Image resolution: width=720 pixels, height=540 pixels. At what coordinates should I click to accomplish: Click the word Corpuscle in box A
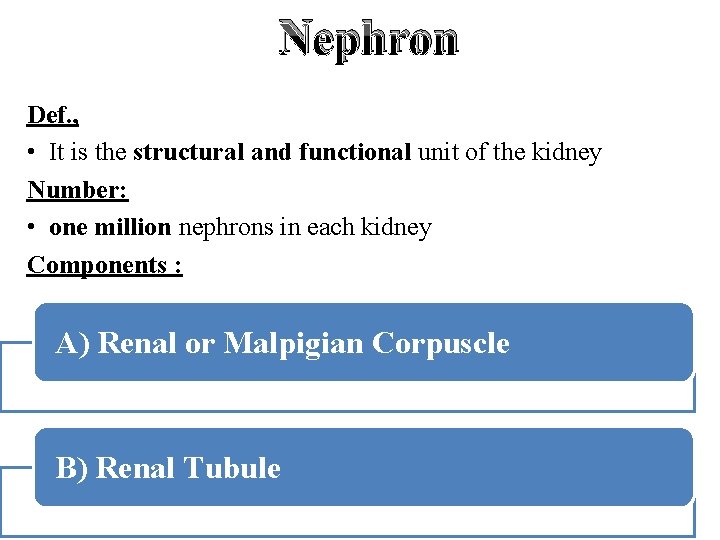pos(441,343)
